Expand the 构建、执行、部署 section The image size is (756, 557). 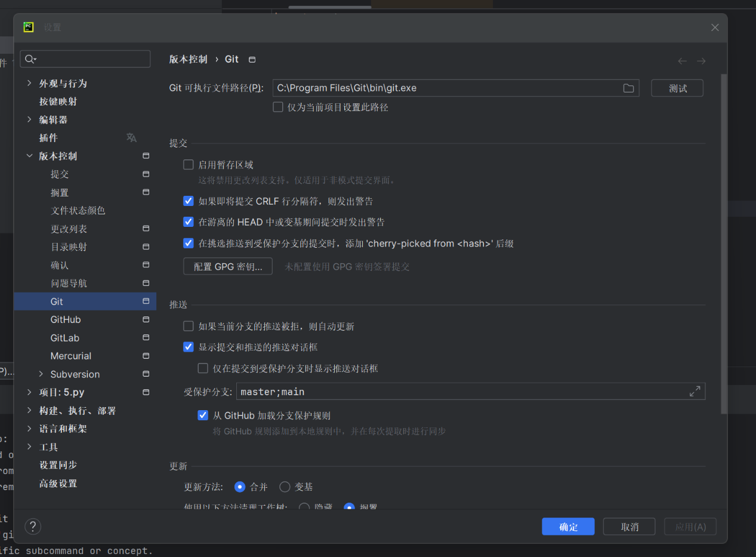point(29,410)
